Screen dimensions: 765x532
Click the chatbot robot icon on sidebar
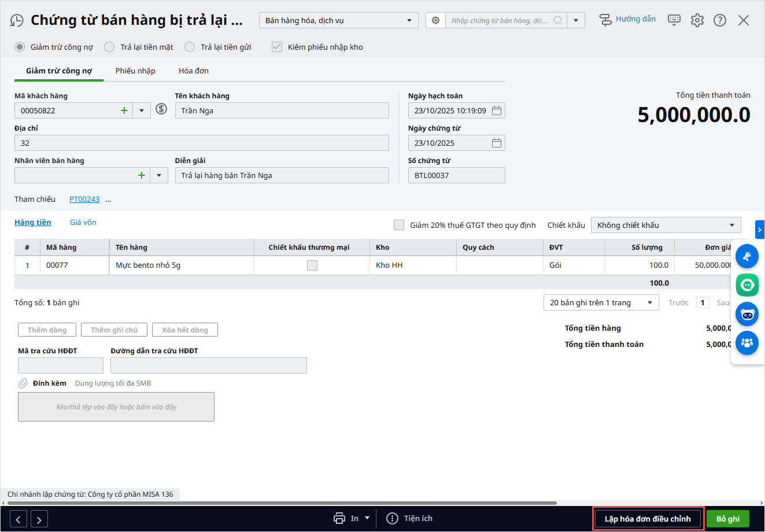point(747,314)
